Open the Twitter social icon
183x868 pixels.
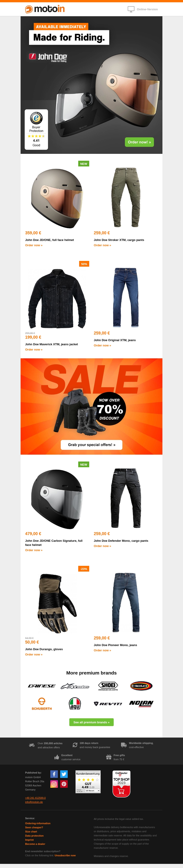pyautogui.click(x=64, y=774)
